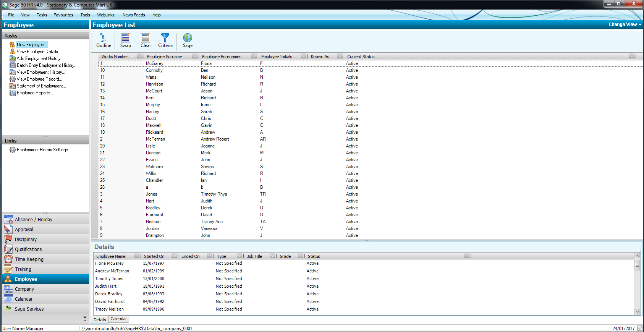Screen dimensions: 644x332
Task: Click the New Employee... task link
Action: [x=32, y=45]
